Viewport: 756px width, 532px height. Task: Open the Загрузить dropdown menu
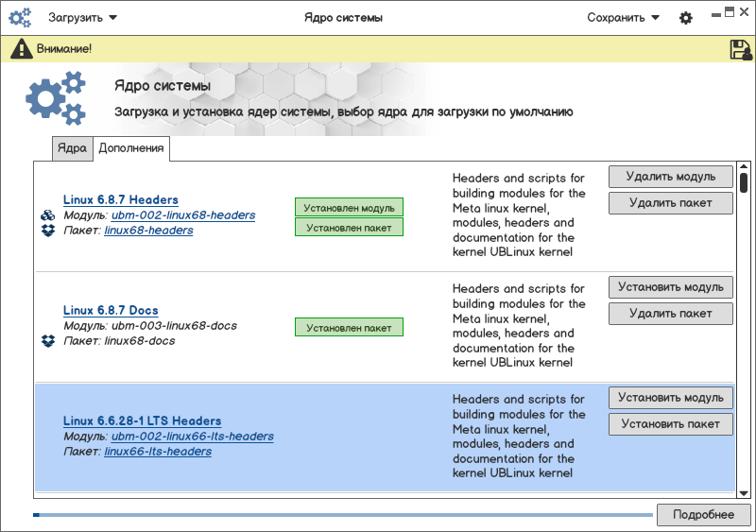[x=82, y=17]
